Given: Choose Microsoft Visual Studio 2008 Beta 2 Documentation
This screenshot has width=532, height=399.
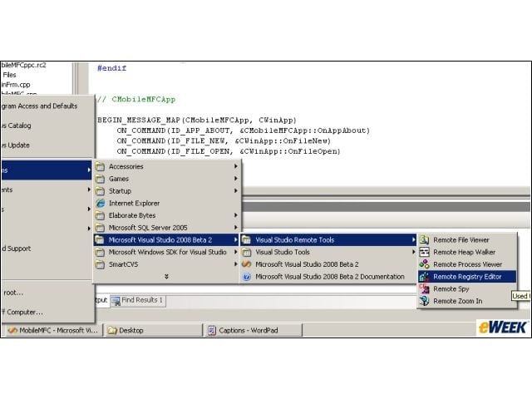Looking at the screenshot, I should click(328, 277).
